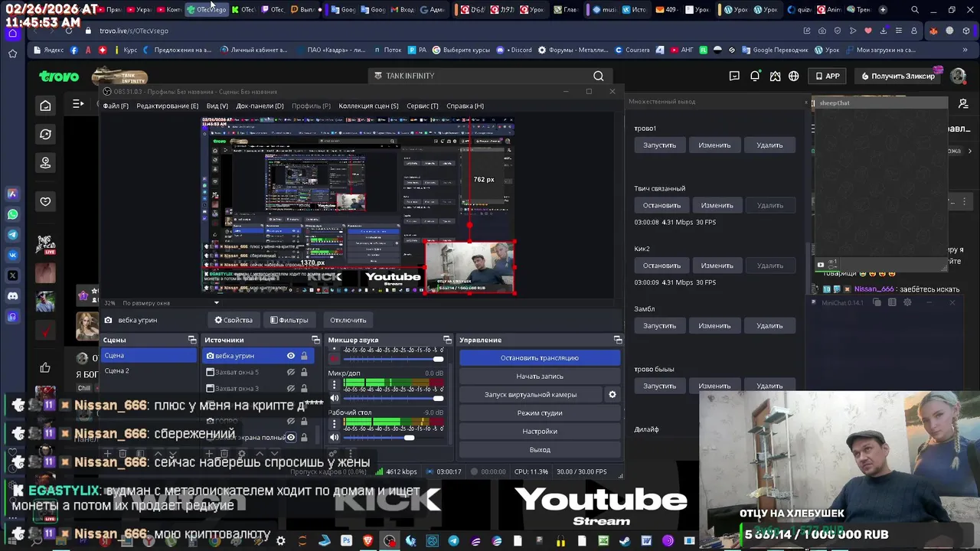Toggle visibility of захват экрана полный source
Screen dimensions: 980x551
[x=291, y=437]
